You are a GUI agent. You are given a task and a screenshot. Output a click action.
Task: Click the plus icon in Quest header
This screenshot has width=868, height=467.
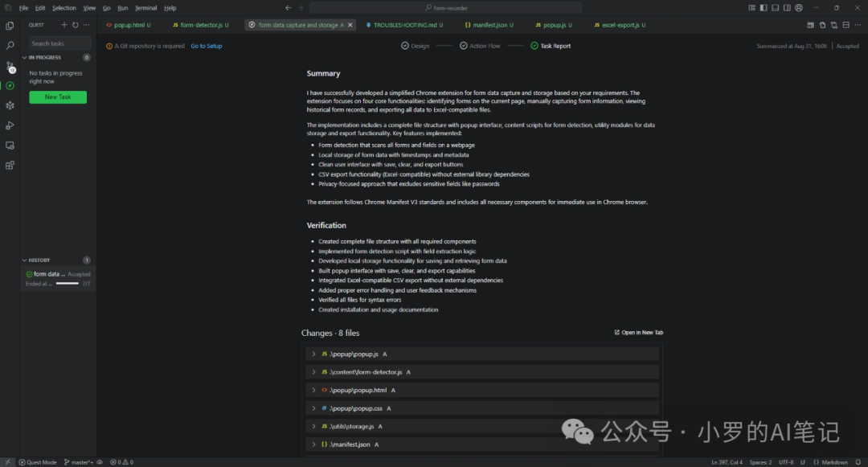coord(64,25)
